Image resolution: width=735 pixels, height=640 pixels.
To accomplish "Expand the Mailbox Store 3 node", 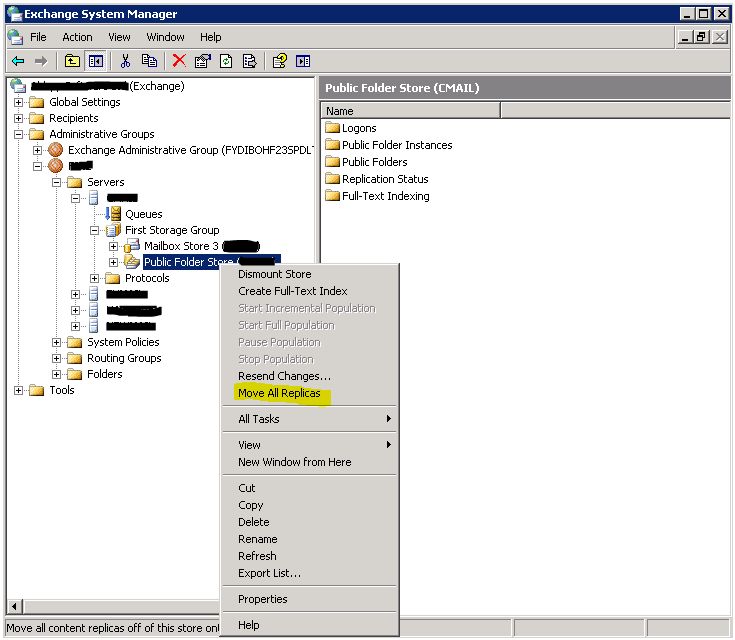I will coord(113,246).
